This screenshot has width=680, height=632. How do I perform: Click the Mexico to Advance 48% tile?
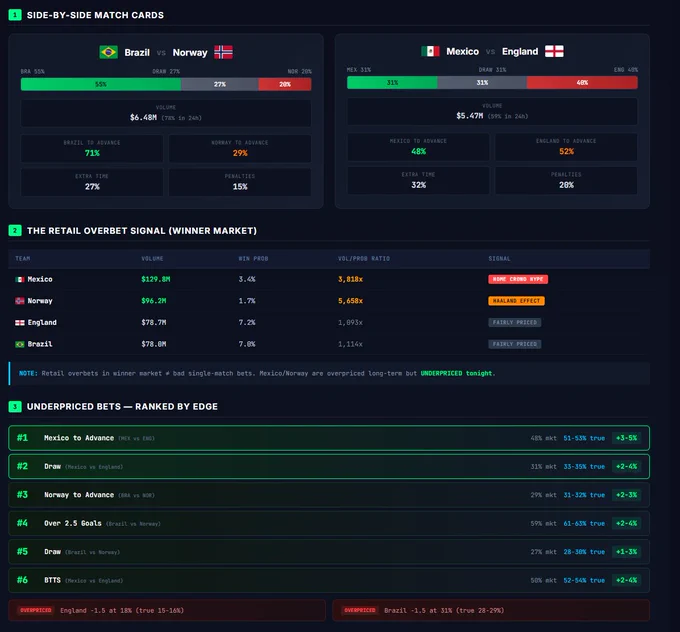tap(418, 147)
